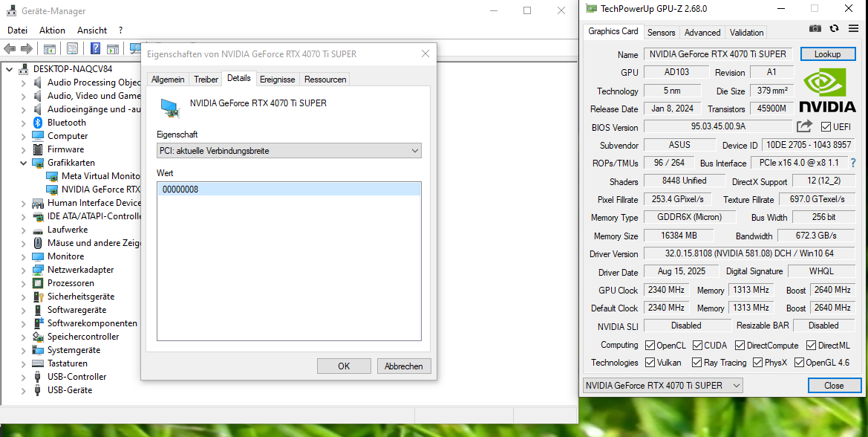The height and width of the screenshot is (437, 868).
Task: Toggle the UEFI checkbox
Action: [x=826, y=127]
